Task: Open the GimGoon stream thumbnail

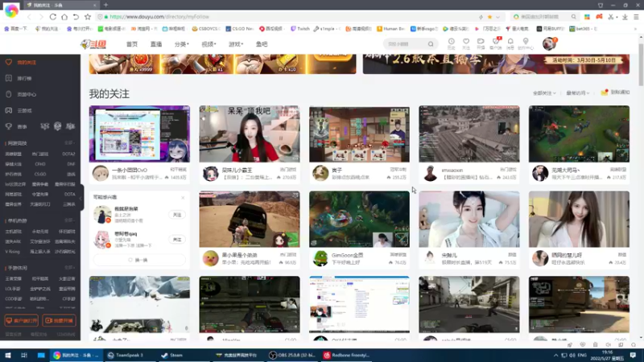Action: pyautogui.click(x=359, y=219)
